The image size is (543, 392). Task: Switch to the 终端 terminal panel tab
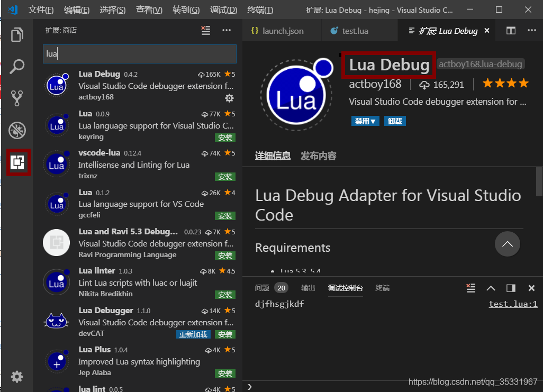[x=382, y=288]
